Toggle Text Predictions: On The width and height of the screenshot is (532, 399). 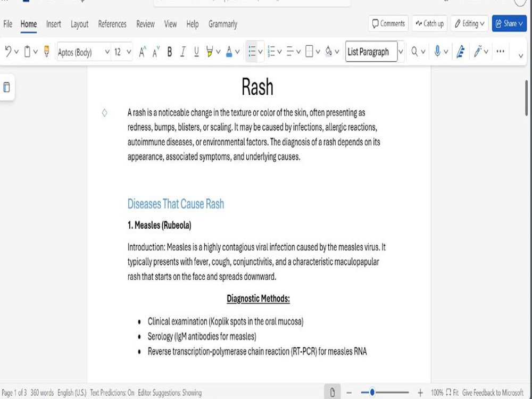(112, 393)
